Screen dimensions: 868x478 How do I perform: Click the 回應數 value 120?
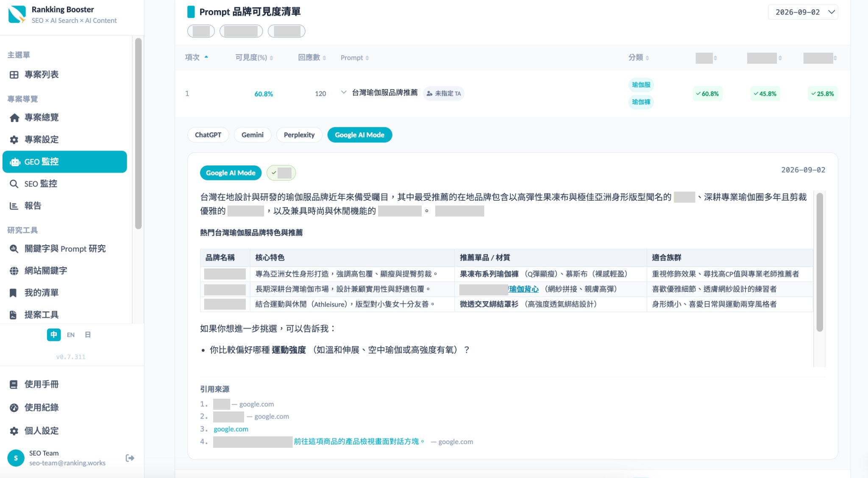point(320,94)
